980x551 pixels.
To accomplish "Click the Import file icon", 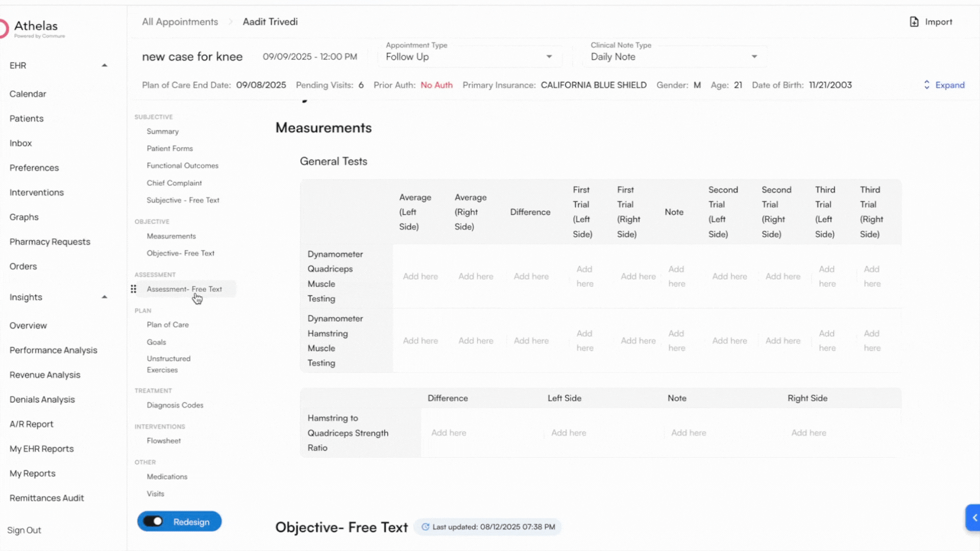I will (914, 22).
